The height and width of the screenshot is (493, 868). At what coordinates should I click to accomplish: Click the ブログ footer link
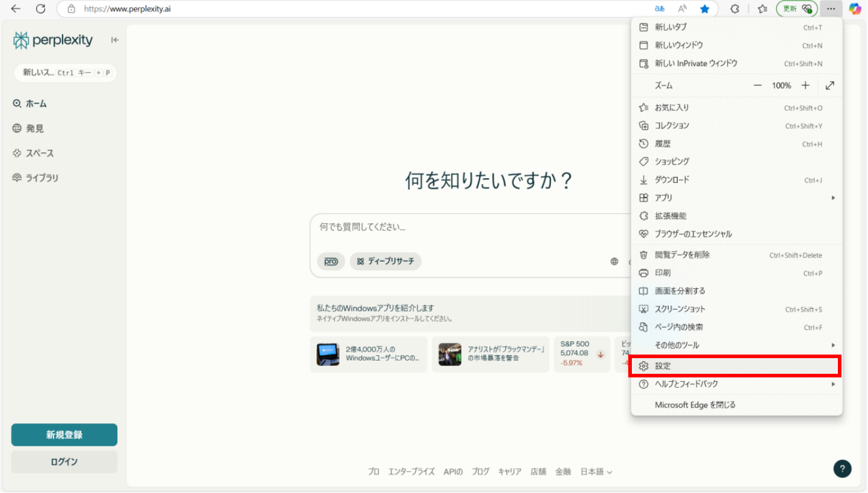coord(480,472)
